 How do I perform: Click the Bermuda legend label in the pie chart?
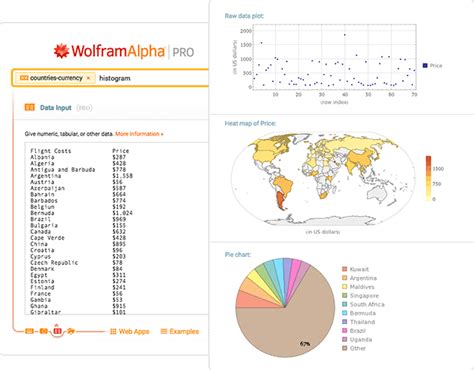click(363, 313)
